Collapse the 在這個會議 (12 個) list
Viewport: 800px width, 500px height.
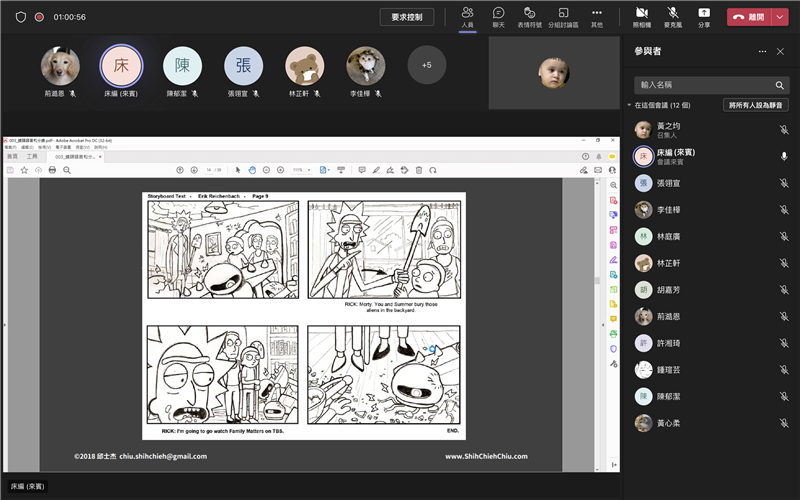tap(630, 105)
